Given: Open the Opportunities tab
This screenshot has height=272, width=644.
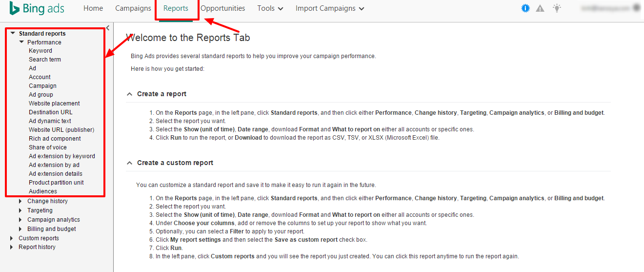Looking at the screenshot, I should [223, 8].
